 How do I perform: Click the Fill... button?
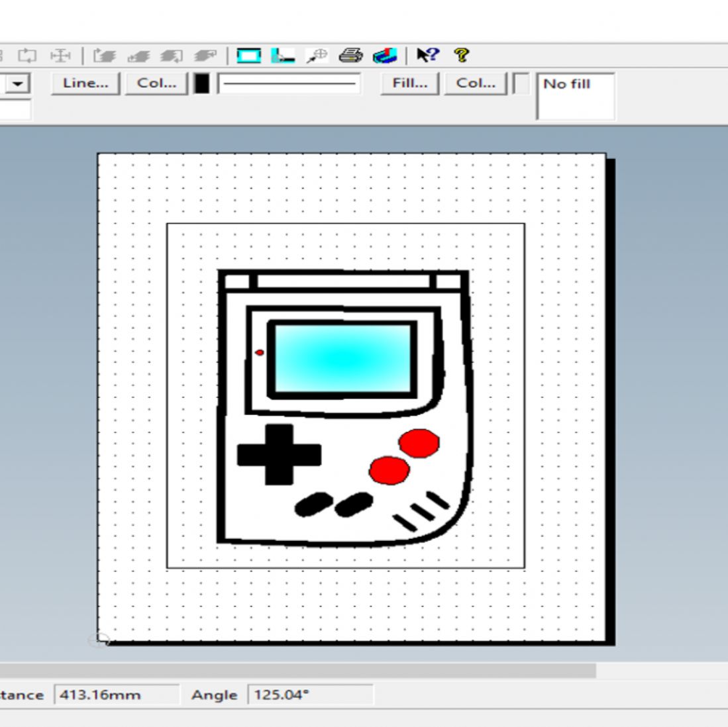click(409, 83)
